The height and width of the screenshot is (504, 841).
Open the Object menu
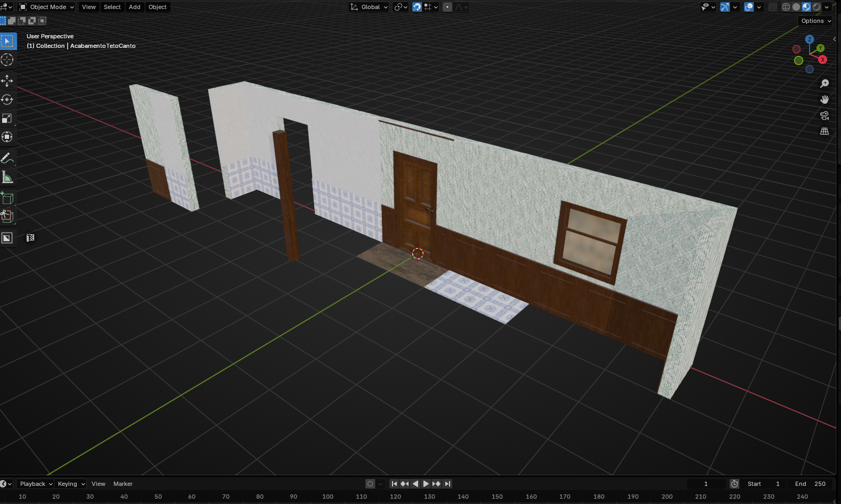[x=158, y=7]
